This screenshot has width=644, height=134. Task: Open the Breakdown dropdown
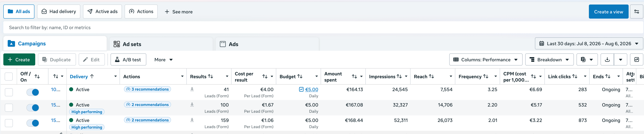tap(549, 60)
